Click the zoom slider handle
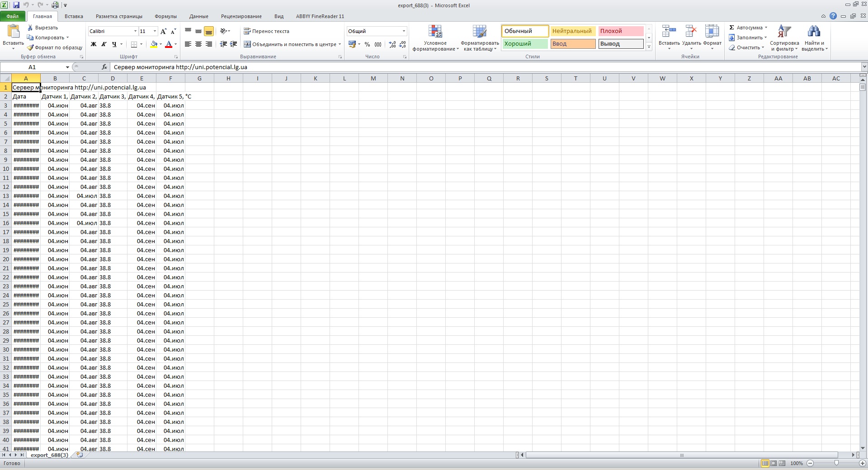 click(x=836, y=463)
